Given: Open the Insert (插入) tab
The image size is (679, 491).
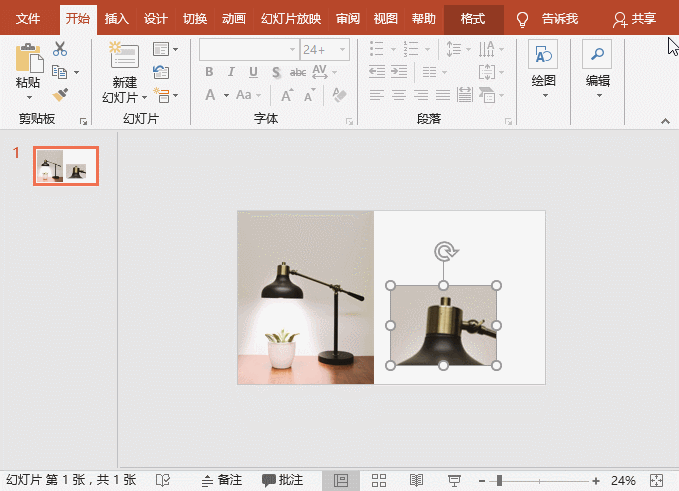Looking at the screenshot, I should point(117,18).
